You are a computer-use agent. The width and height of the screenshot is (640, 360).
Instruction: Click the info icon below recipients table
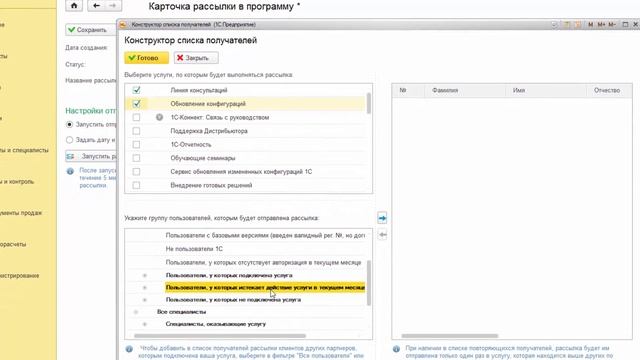click(396, 349)
